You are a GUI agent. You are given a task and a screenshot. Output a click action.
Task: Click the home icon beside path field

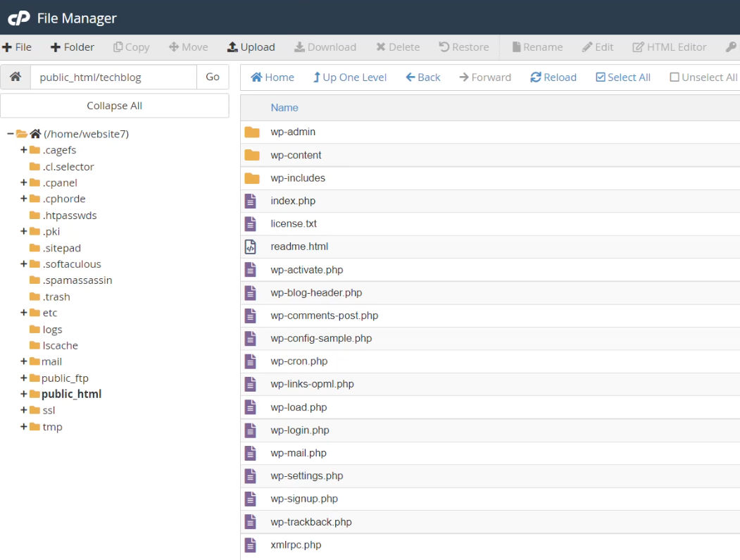(15, 77)
